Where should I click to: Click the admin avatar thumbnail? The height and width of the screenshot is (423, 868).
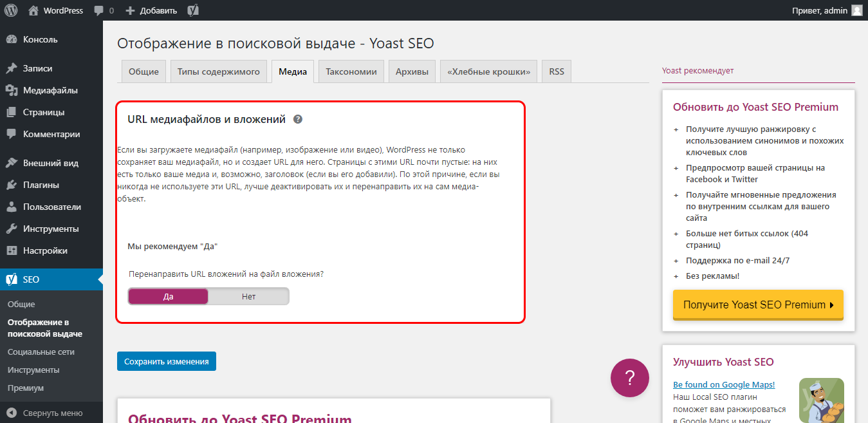click(x=856, y=10)
